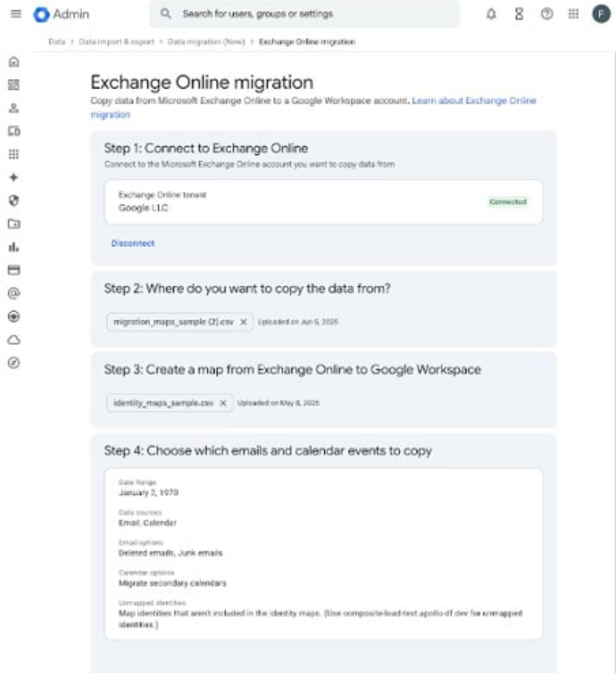Click the Exchange Online migration breadcrumb text

coord(307,42)
